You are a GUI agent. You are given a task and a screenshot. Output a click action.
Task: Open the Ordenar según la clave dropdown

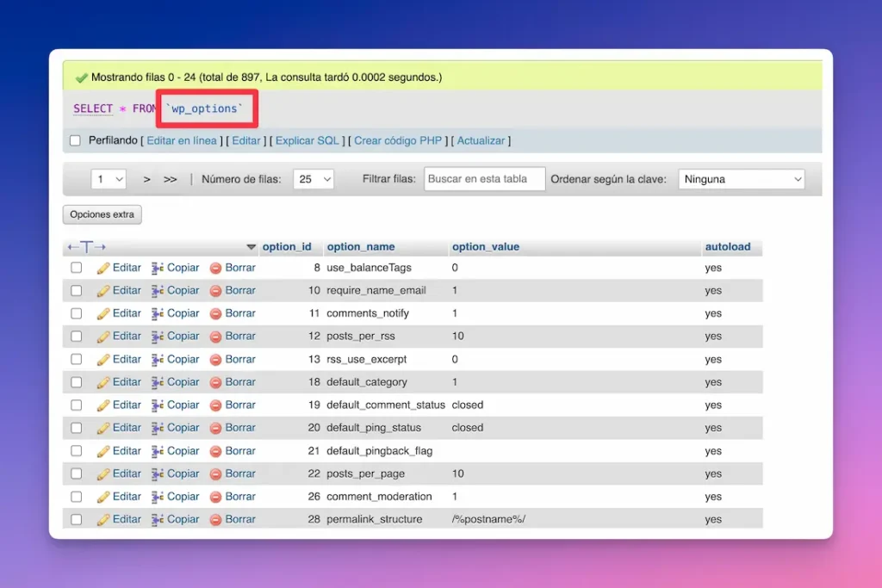click(x=741, y=178)
